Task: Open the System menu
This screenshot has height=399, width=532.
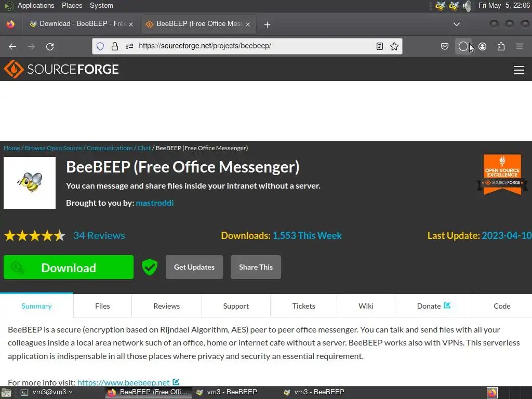Action: [101, 5]
